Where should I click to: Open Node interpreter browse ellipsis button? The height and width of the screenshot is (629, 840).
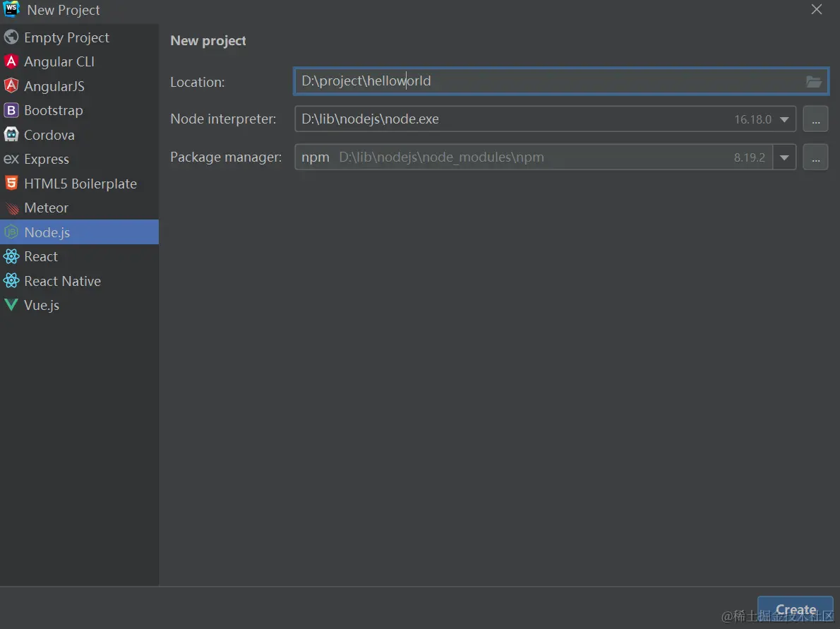pyautogui.click(x=815, y=119)
